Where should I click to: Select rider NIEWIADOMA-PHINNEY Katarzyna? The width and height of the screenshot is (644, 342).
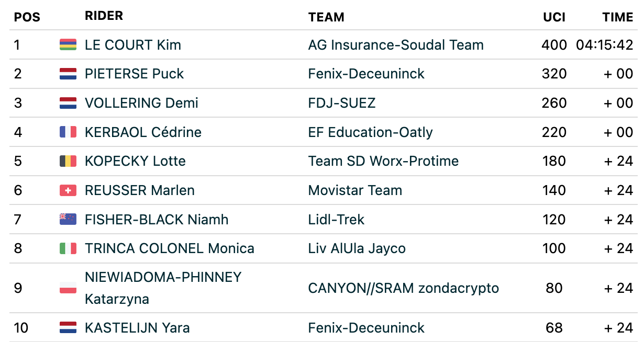coord(163,288)
